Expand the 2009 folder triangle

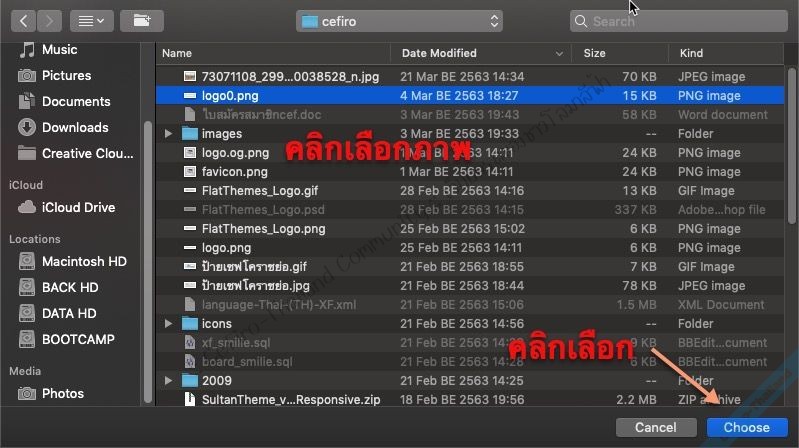click(x=168, y=381)
